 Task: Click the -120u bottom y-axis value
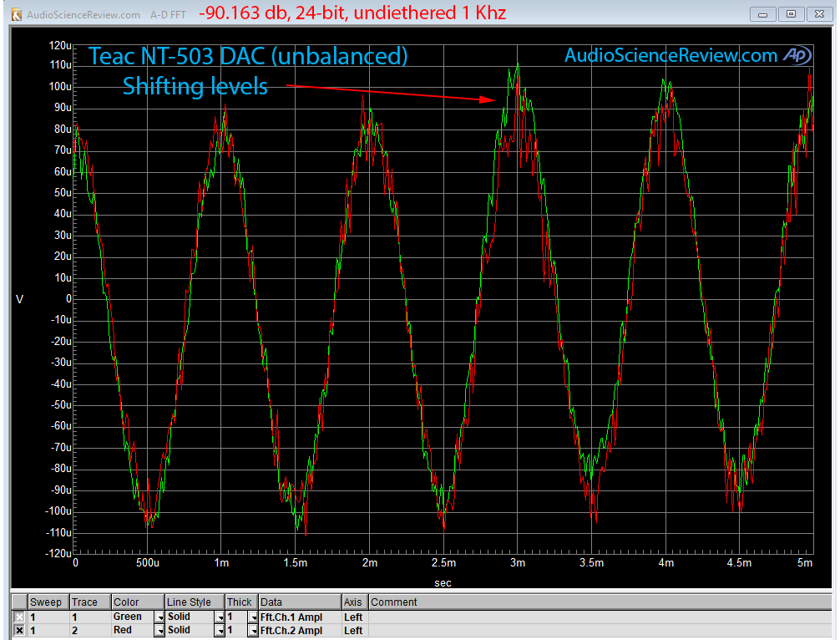58,554
